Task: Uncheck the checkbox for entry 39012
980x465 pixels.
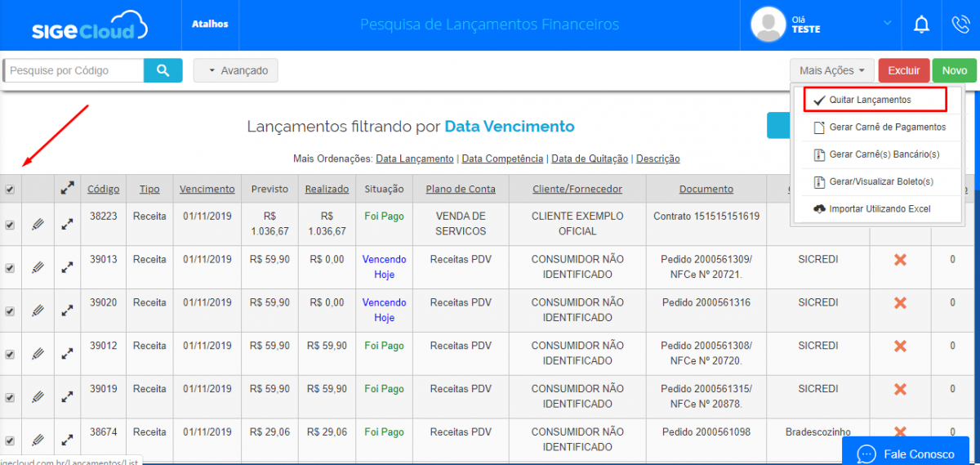Action: (10, 355)
